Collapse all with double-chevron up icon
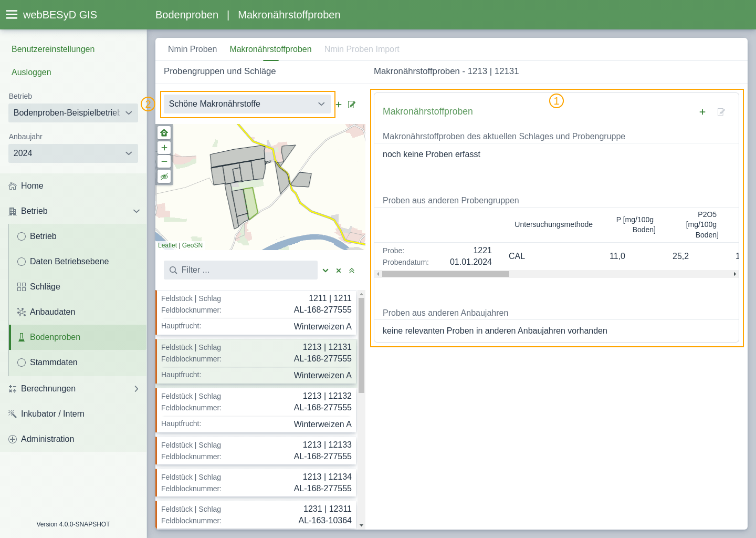This screenshot has width=756, height=538. coord(352,271)
